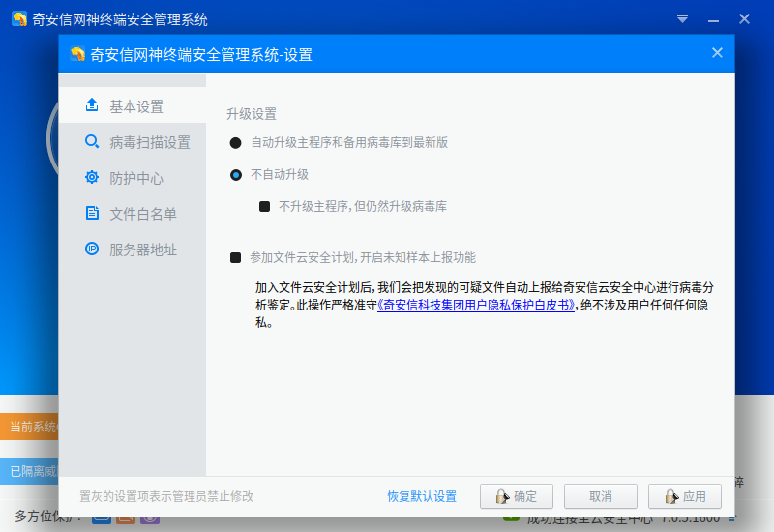The image size is (774, 532).
Task: Click the app logo in settings title bar
Action: point(77,54)
